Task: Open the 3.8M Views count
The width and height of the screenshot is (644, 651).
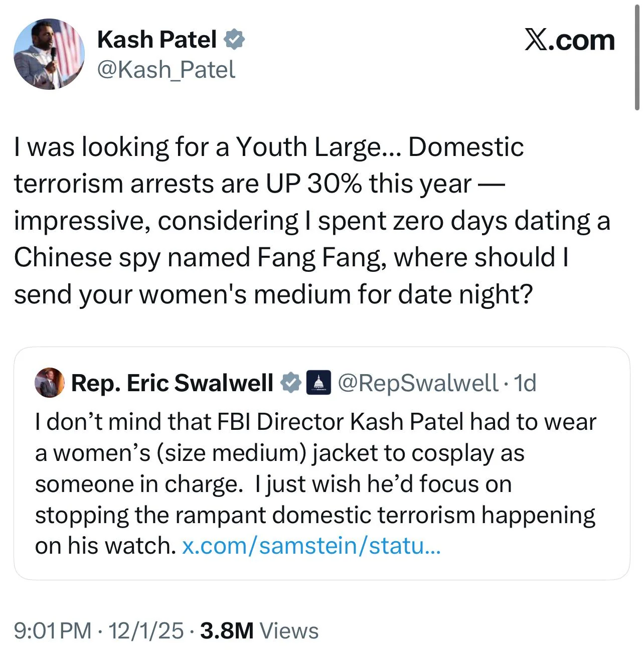Action: (259, 630)
